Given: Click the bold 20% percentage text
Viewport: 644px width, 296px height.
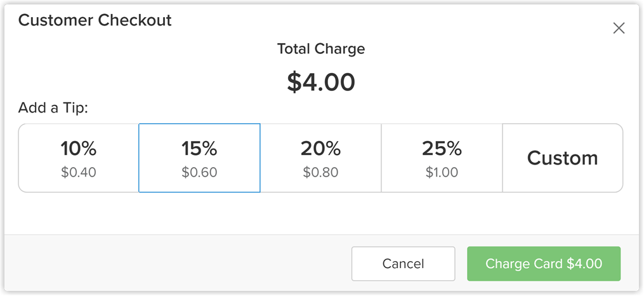Looking at the screenshot, I should pos(320,149).
